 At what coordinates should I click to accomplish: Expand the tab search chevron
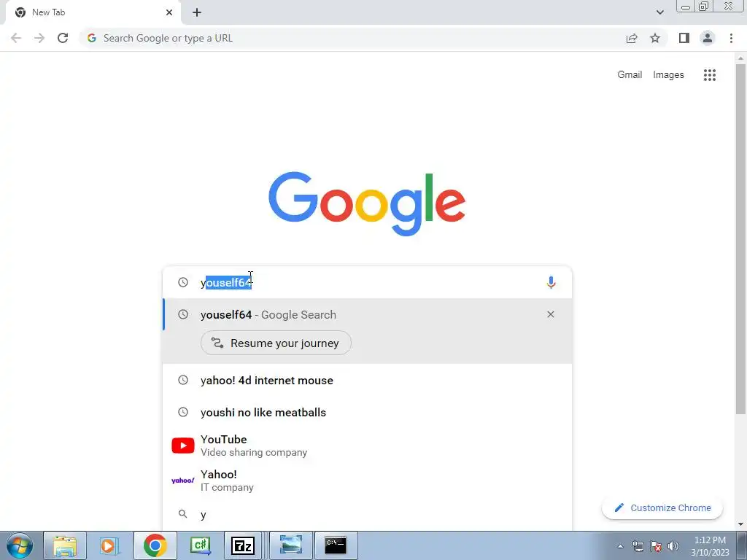[659, 12]
